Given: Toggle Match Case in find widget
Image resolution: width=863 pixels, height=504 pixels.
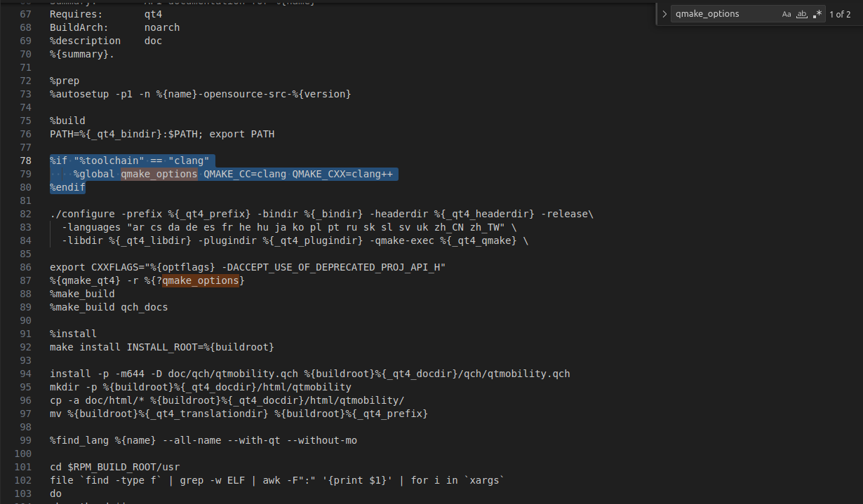Looking at the screenshot, I should pyautogui.click(x=787, y=14).
